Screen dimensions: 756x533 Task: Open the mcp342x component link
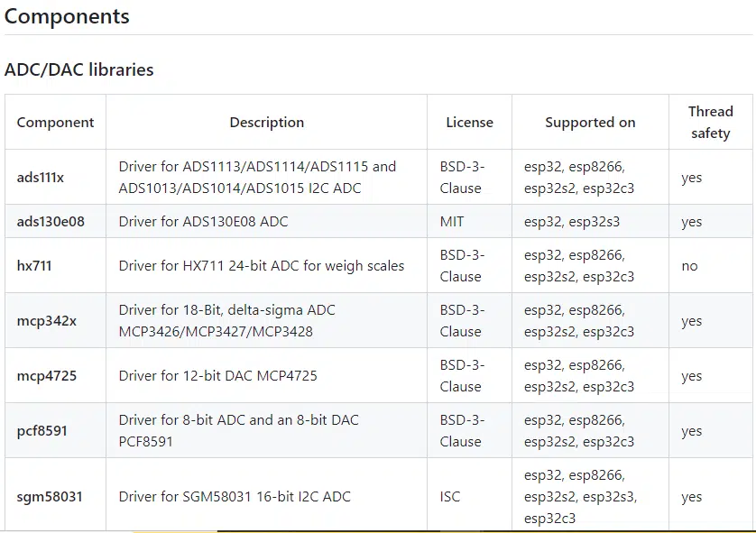pos(47,321)
